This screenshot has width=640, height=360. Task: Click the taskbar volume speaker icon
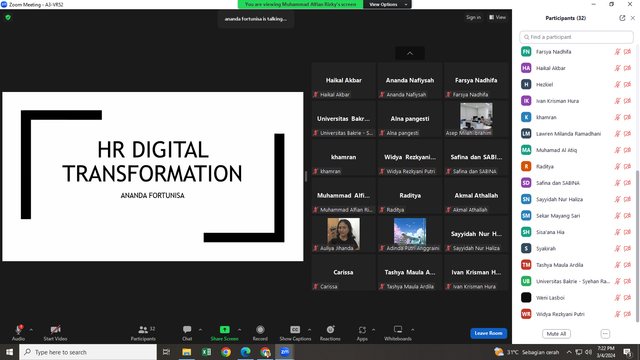click(588, 352)
